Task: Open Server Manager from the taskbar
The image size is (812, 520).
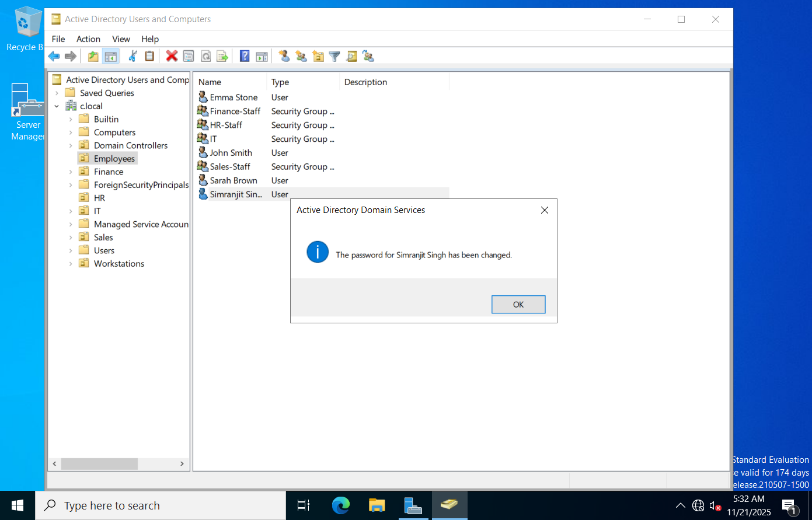Action: pyautogui.click(x=413, y=505)
